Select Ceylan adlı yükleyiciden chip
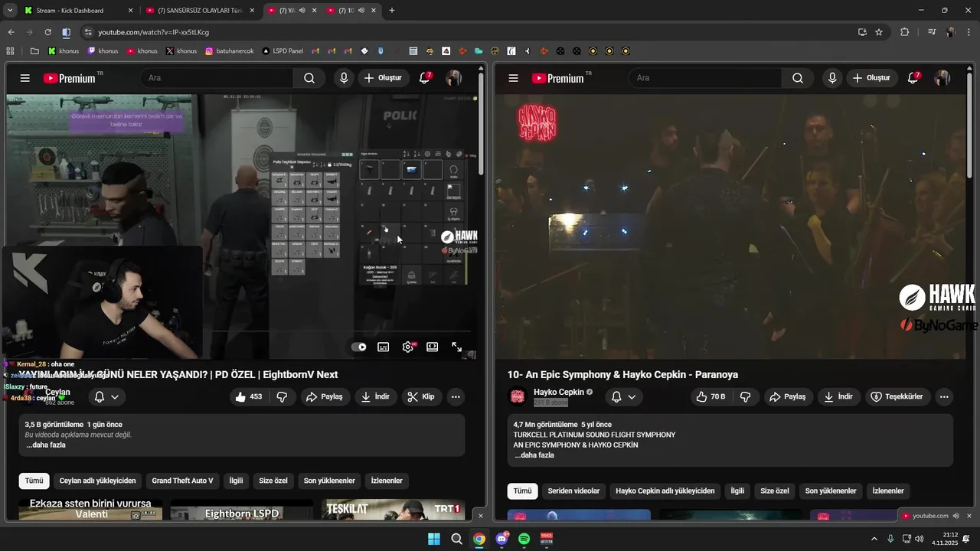980x551 pixels. (x=97, y=481)
